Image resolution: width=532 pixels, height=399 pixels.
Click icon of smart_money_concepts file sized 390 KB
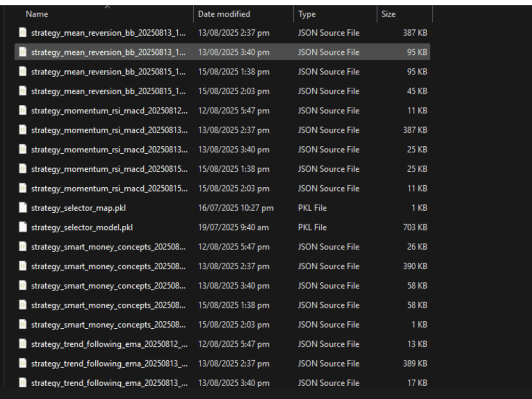pyautogui.click(x=23, y=266)
